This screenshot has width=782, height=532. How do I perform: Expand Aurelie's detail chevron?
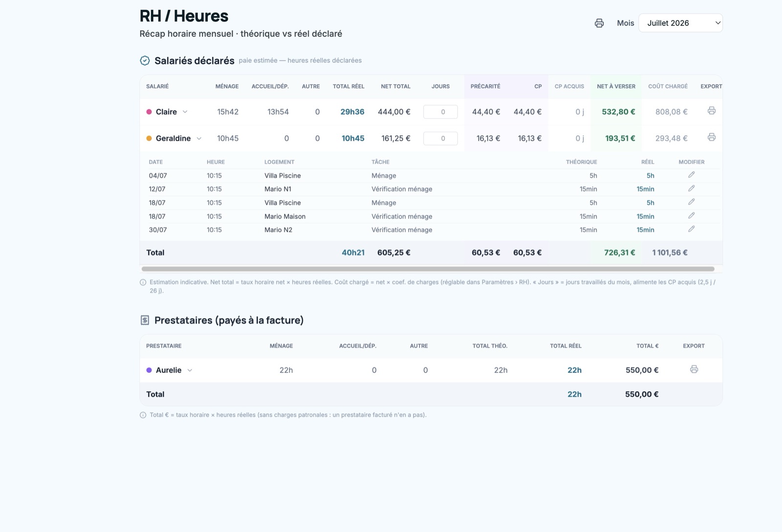tap(190, 370)
